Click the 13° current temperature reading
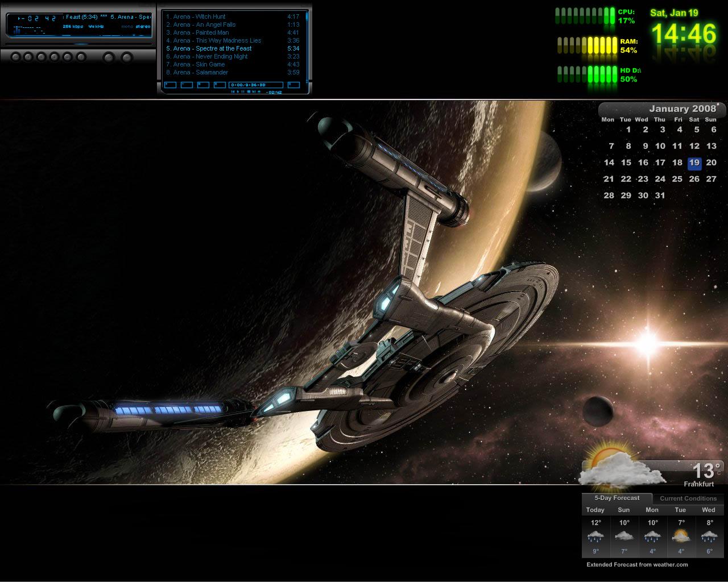 (x=706, y=471)
